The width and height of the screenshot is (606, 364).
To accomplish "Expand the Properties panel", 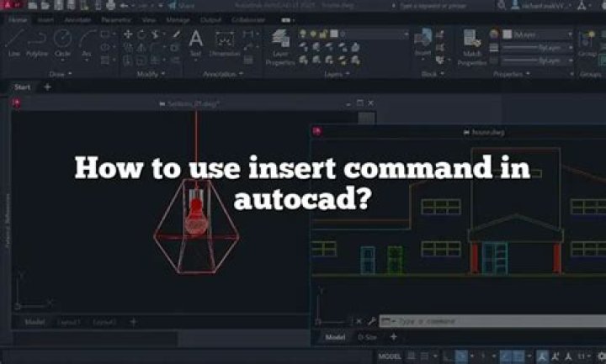I will point(511,74).
